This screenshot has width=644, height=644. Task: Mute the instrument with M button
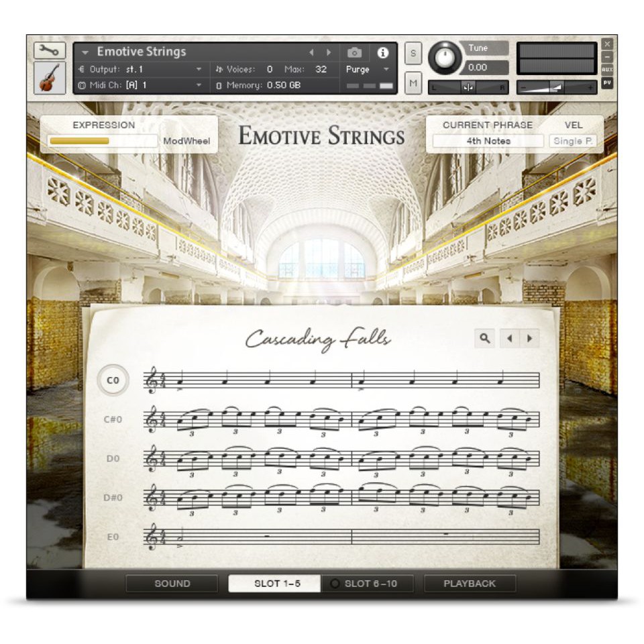point(413,83)
